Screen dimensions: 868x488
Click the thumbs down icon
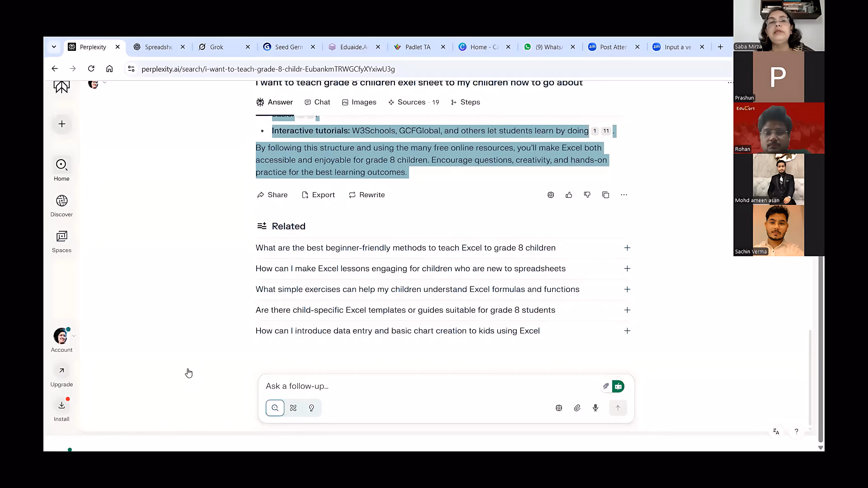pyautogui.click(x=587, y=195)
